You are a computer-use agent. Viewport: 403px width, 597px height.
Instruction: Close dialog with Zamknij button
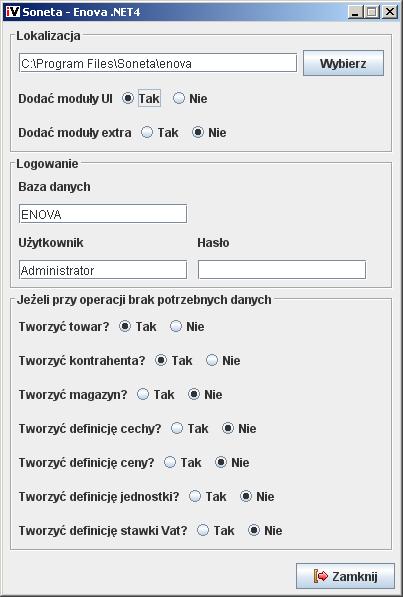pyautogui.click(x=345, y=576)
